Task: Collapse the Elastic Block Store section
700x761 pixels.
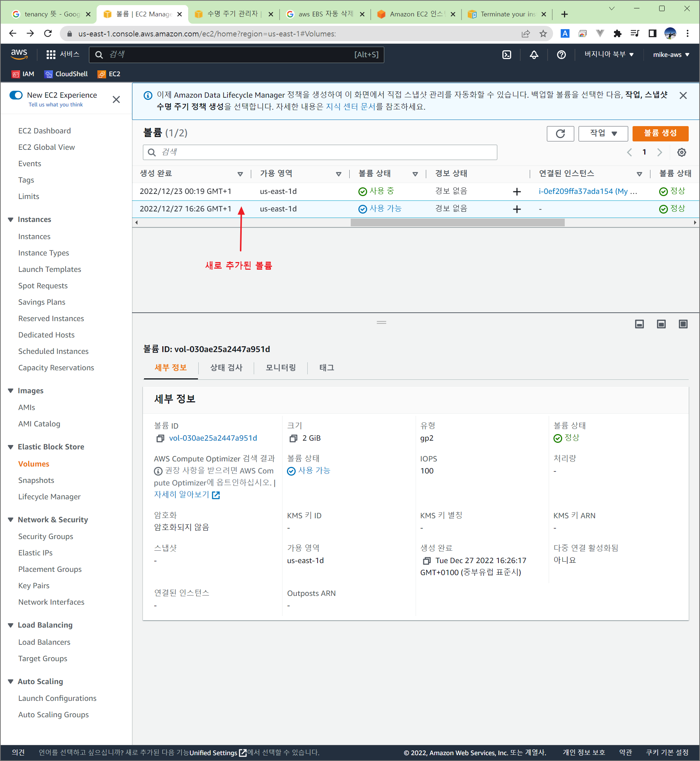Action: point(11,447)
